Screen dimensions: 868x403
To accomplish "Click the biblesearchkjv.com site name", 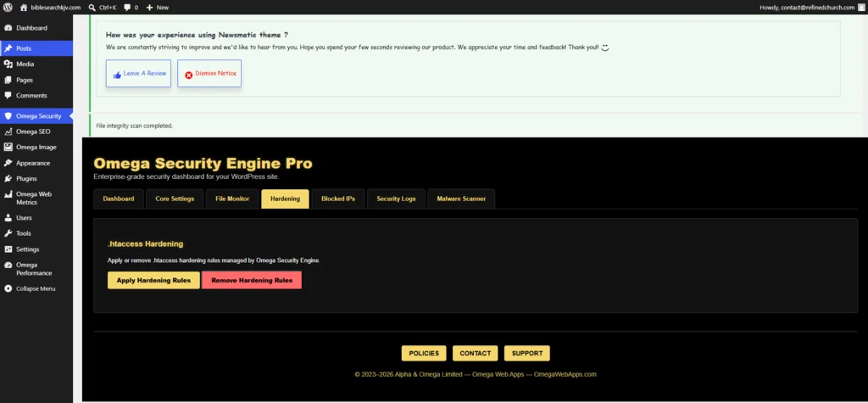I will click(56, 7).
